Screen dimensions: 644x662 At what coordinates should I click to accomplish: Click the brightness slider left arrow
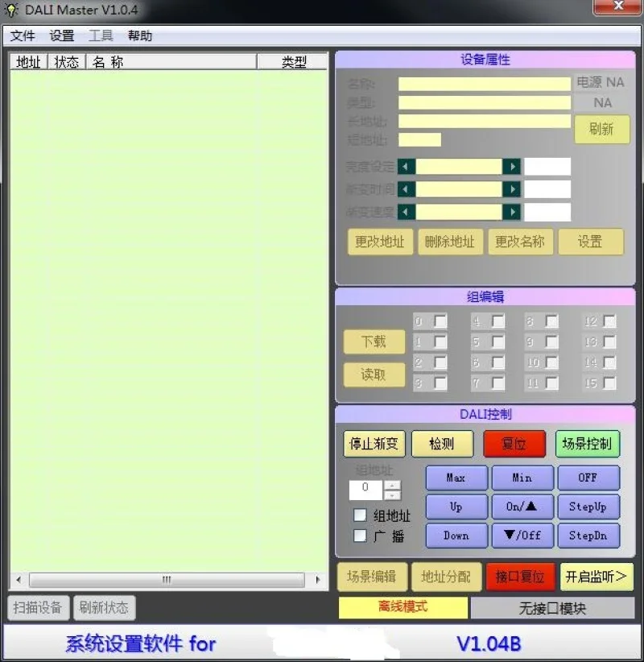(x=407, y=167)
